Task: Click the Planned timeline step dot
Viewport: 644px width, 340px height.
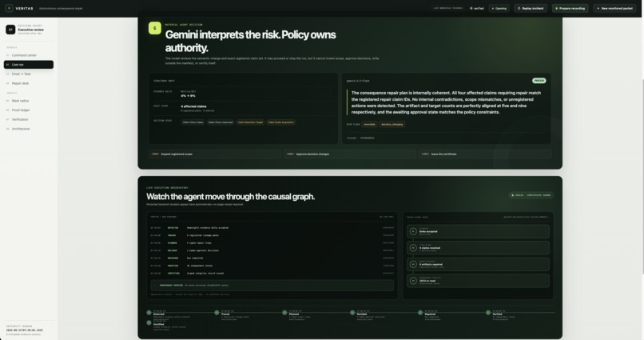Action: tap(284, 313)
